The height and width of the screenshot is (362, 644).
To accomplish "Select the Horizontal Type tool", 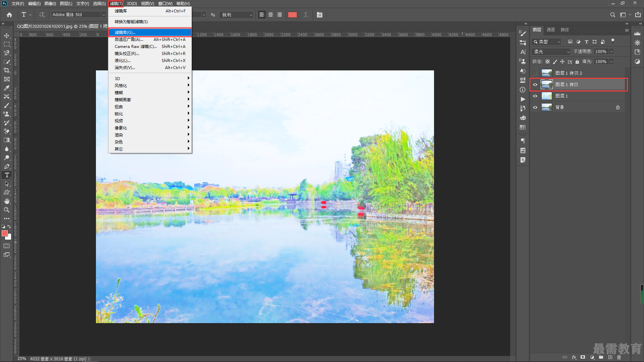I will pyautogui.click(x=7, y=175).
